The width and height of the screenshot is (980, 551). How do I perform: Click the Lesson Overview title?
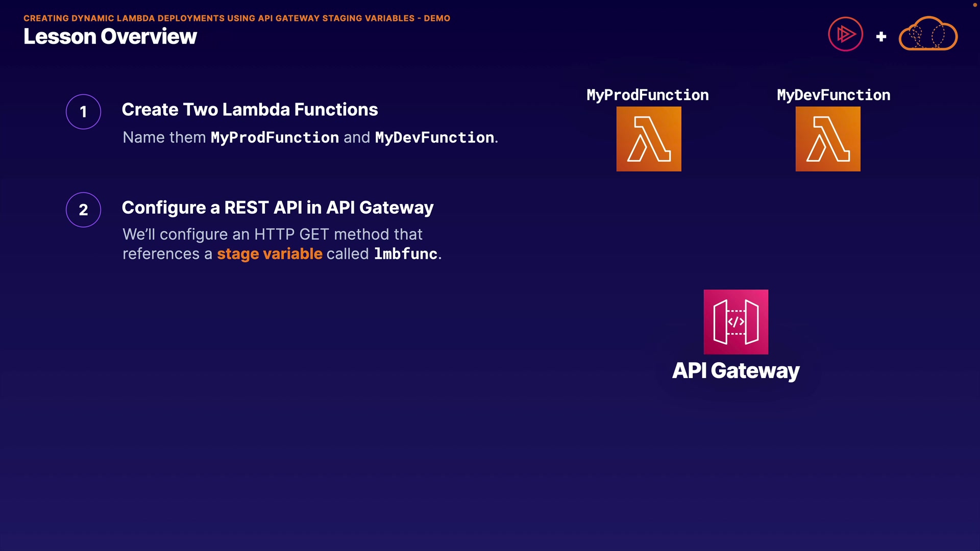(110, 37)
